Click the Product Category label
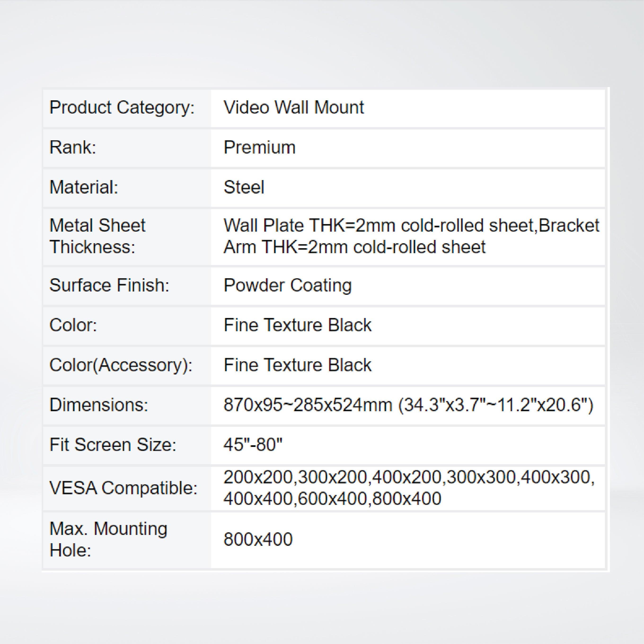The height and width of the screenshot is (644, 644). [122, 108]
